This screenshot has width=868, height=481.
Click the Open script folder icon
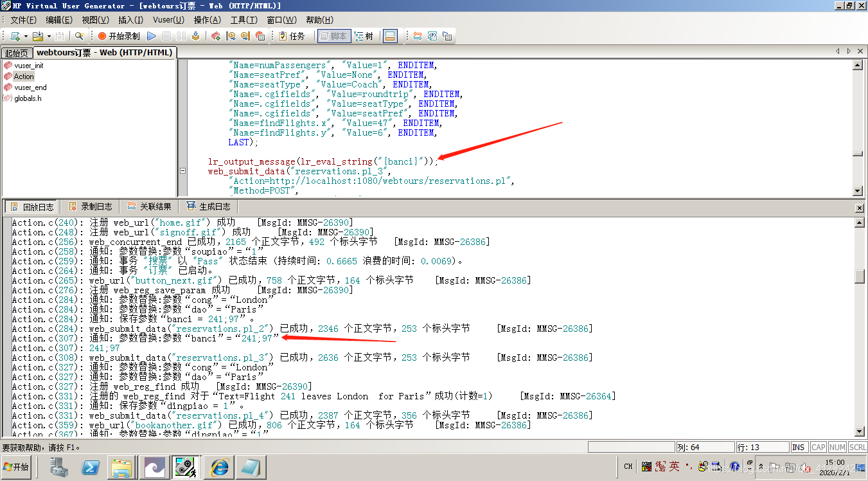click(x=38, y=36)
